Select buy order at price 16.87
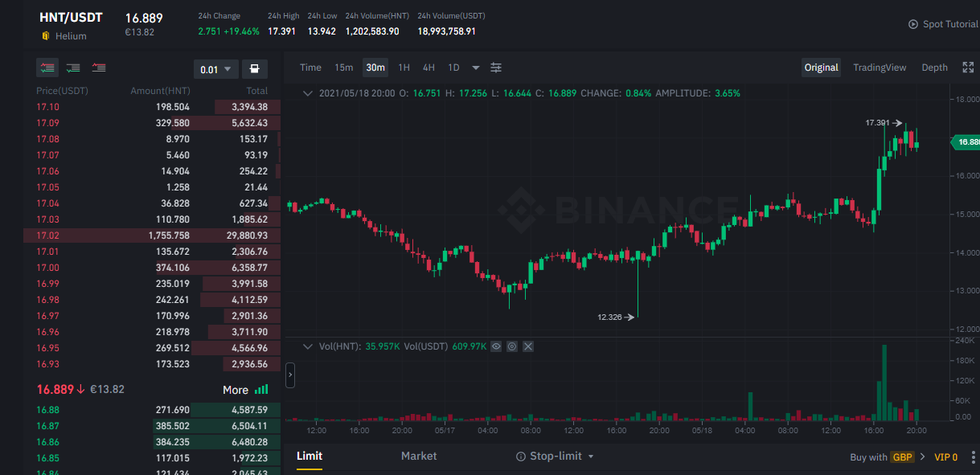The height and width of the screenshot is (475, 980). 152,426
